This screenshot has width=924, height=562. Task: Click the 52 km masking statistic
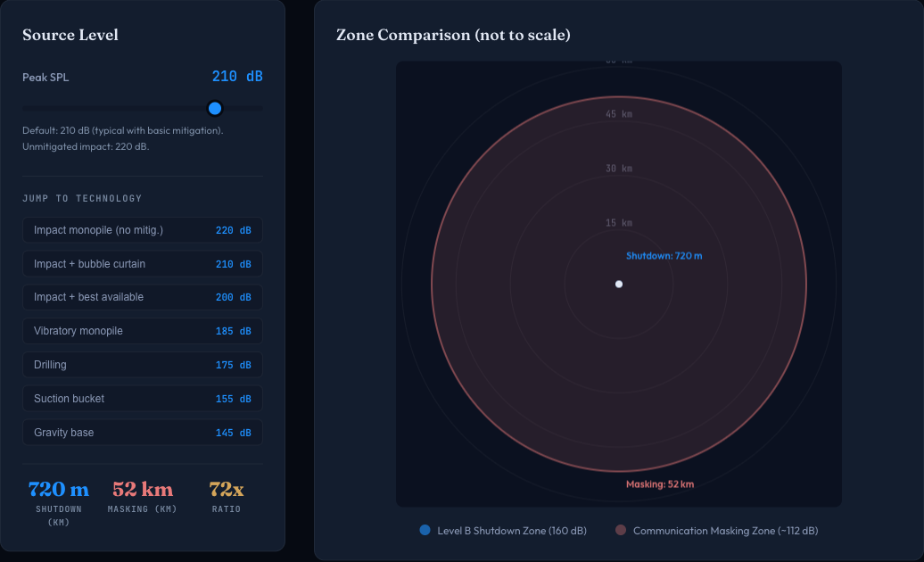pyautogui.click(x=141, y=489)
